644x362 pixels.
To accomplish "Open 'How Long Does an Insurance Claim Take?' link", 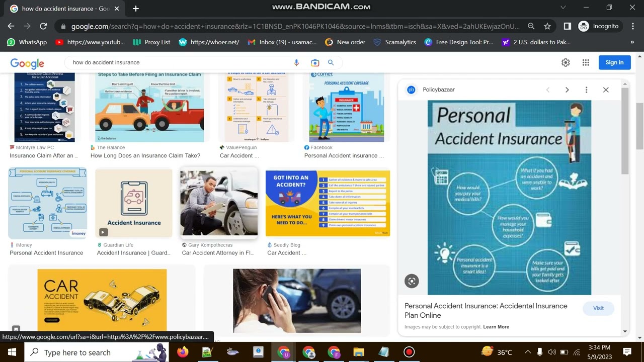I will 145,156.
